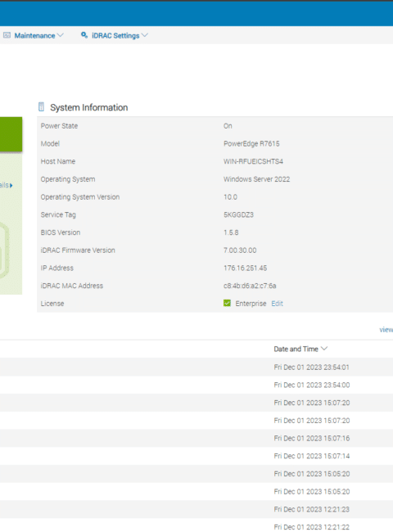The height and width of the screenshot is (532, 393).
Task: Click the License label
Action: (52, 304)
